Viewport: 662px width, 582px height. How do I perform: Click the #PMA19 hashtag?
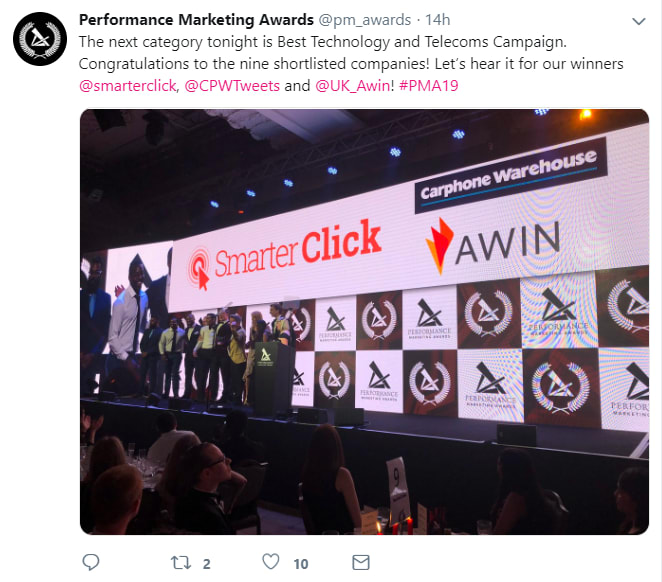pyautogui.click(x=429, y=86)
